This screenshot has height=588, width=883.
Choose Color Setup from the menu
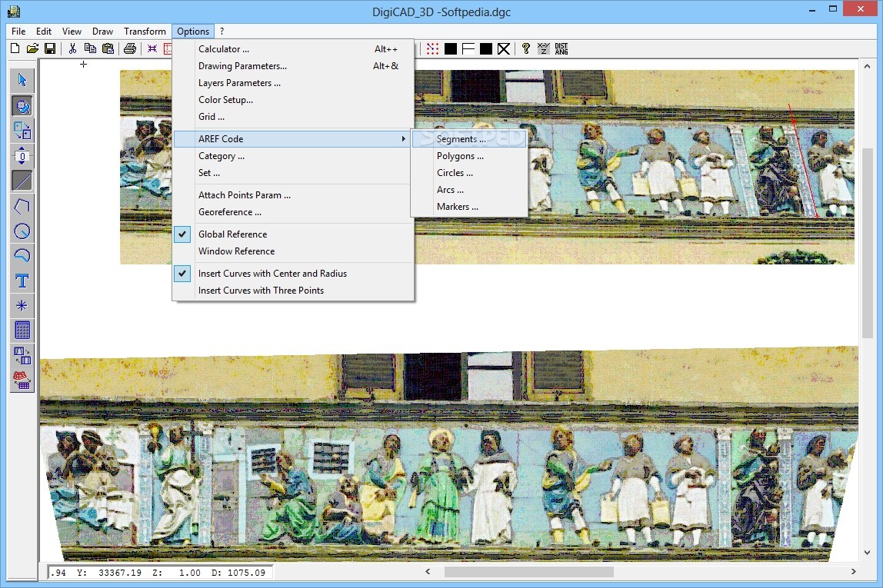click(x=293, y=100)
